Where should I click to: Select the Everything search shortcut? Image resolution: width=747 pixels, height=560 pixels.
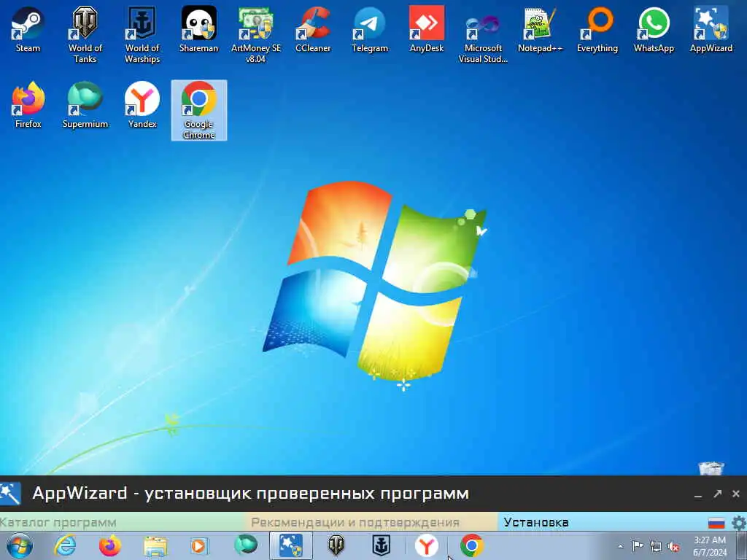(597, 29)
